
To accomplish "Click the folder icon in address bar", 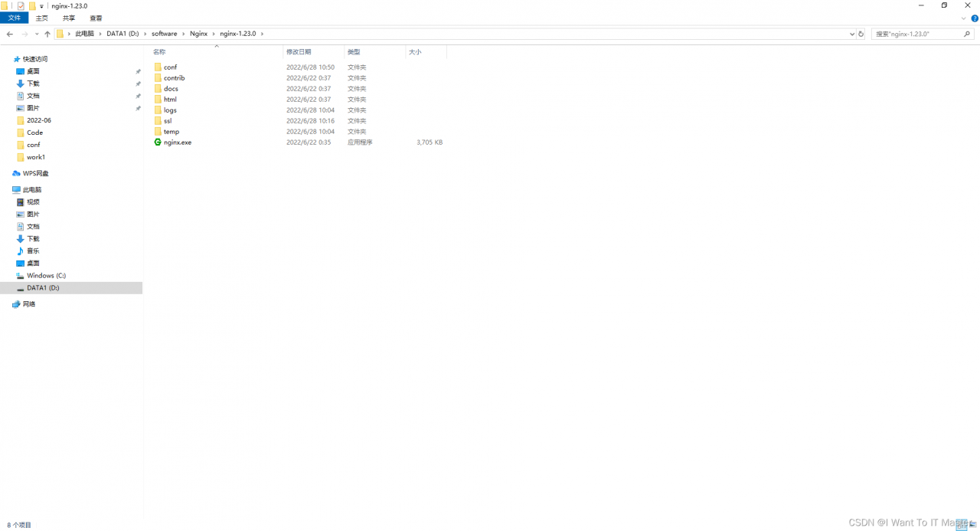I will (60, 34).
